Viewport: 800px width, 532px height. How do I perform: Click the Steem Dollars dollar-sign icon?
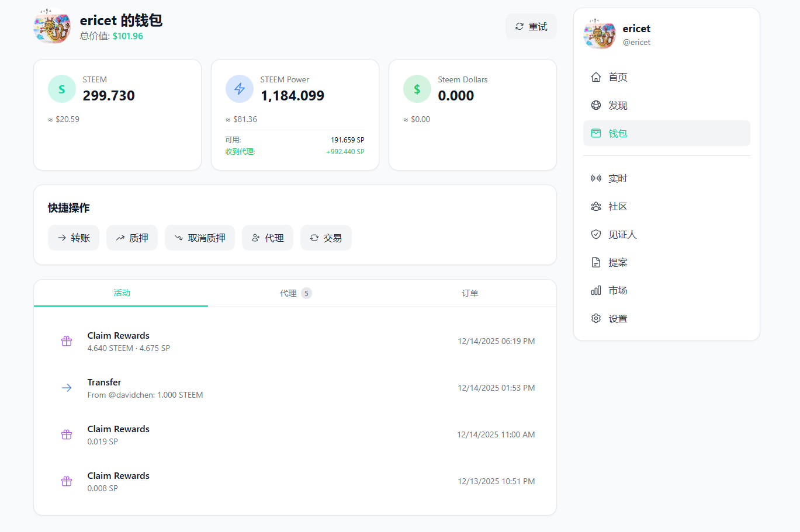[x=417, y=89]
